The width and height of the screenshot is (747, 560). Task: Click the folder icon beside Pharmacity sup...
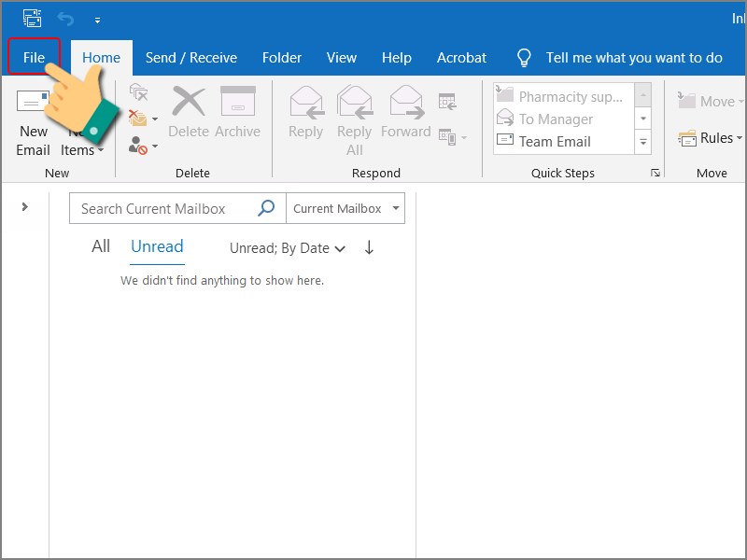(x=504, y=95)
